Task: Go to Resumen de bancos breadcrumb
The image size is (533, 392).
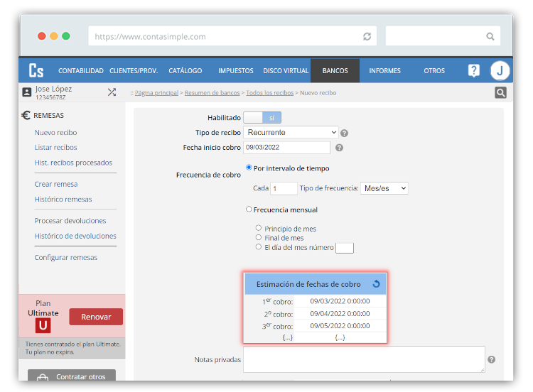Action: point(212,93)
